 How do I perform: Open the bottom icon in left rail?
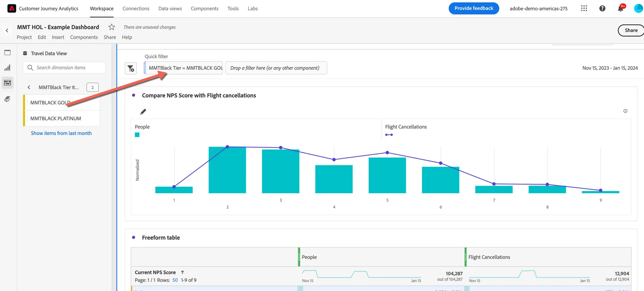click(x=8, y=99)
